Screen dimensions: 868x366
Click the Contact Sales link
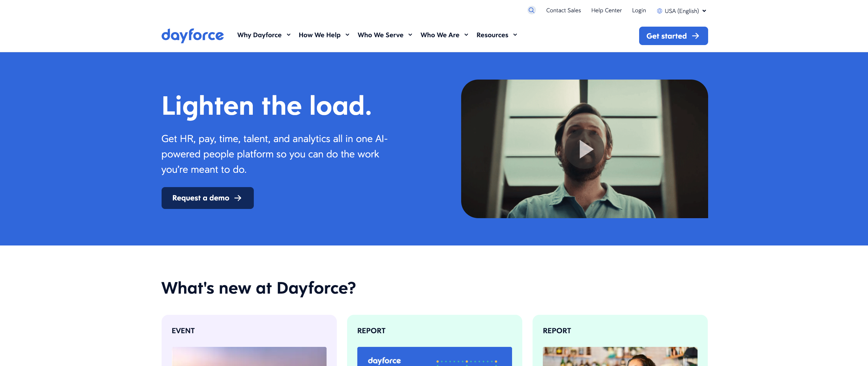[563, 10]
